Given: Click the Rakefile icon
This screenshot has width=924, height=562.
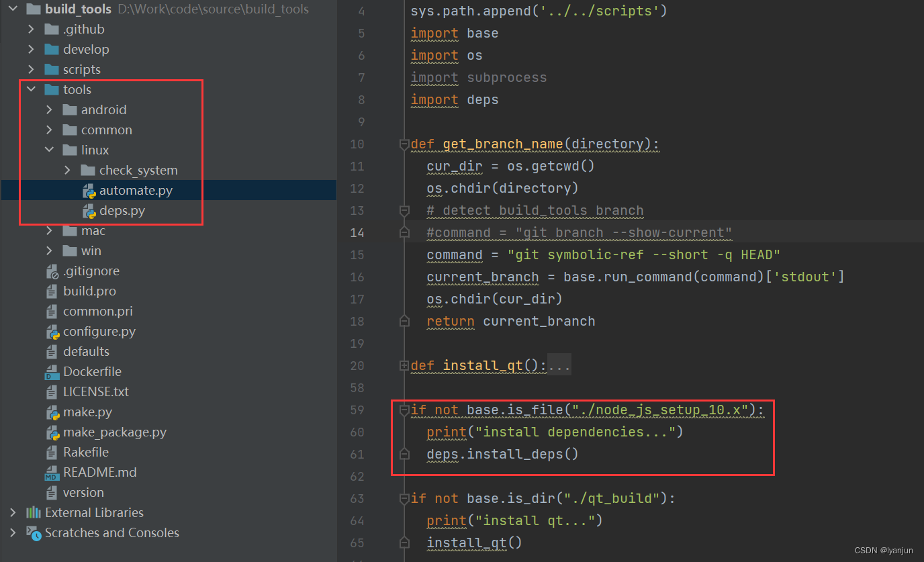Looking at the screenshot, I should [52, 453].
